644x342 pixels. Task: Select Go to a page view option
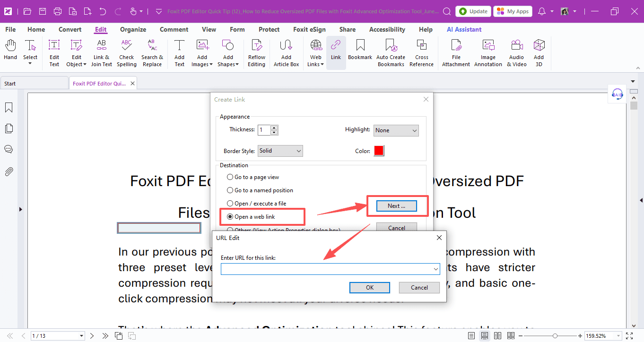[x=253, y=177]
